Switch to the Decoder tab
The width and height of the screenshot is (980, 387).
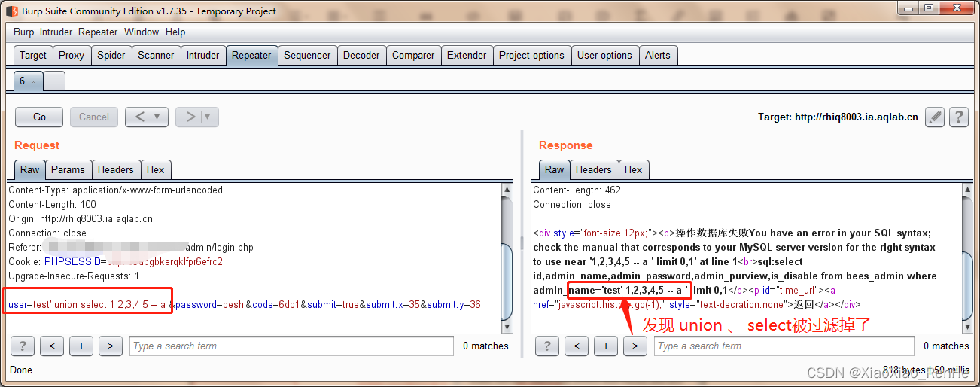[x=361, y=55]
